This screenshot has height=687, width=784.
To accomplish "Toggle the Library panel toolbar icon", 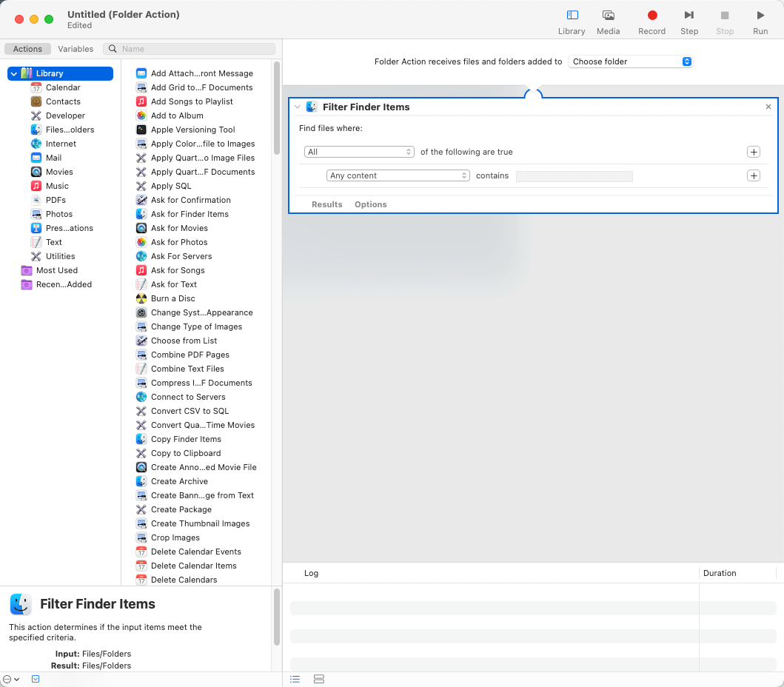I will tap(572, 16).
